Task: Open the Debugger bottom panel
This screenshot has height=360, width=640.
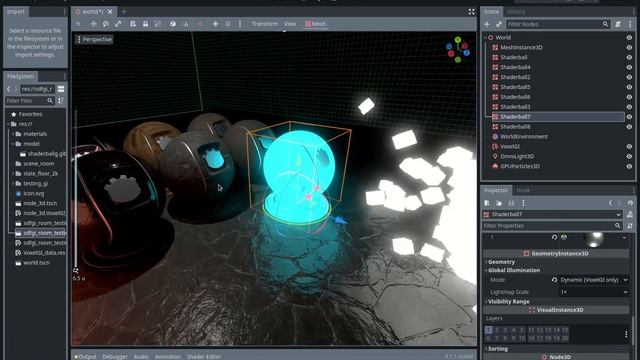Action: (115, 356)
